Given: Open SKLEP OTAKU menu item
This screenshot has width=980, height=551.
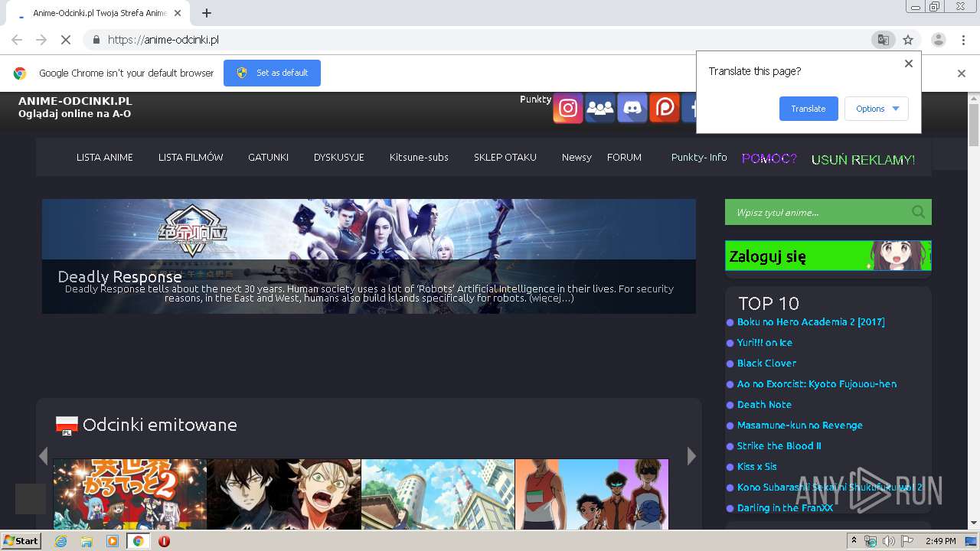Looking at the screenshot, I should 505,157.
